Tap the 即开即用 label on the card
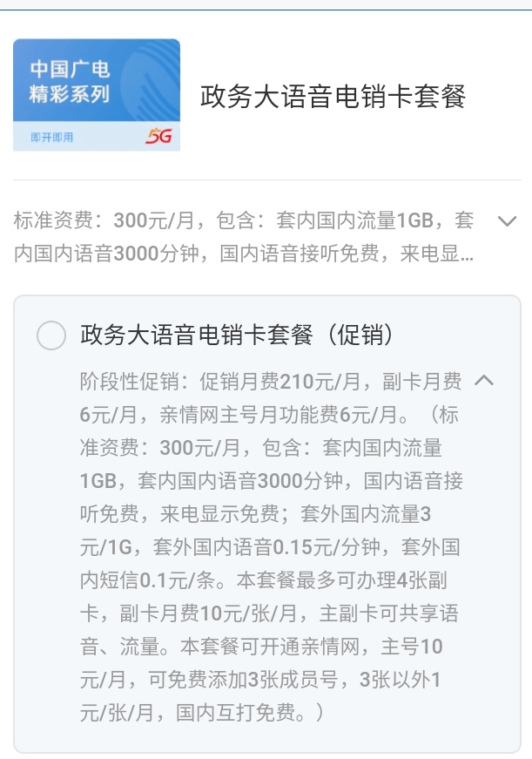 click(x=51, y=138)
